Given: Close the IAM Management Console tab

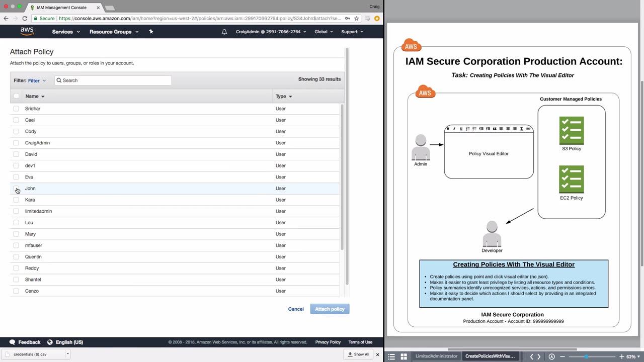Looking at the screenshot, I should pyautogui.click(x=98, y=8).
